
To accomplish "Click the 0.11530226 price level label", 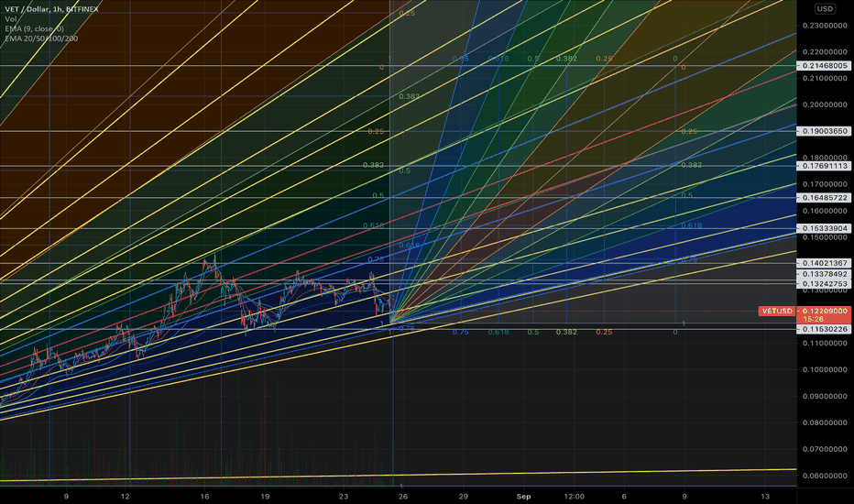I will click(x=825, y=329).
